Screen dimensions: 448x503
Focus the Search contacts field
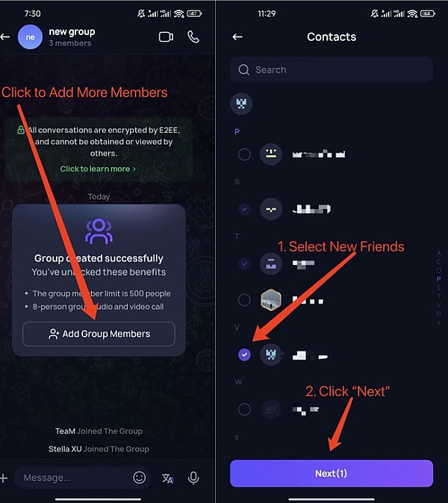pos(332,69)
